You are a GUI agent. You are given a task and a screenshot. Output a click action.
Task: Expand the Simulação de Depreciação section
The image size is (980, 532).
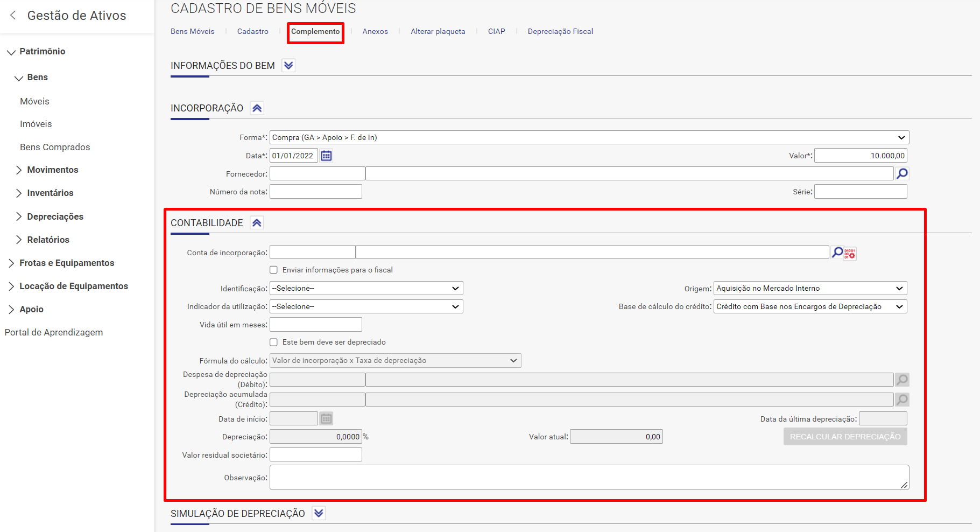[319, 513]
